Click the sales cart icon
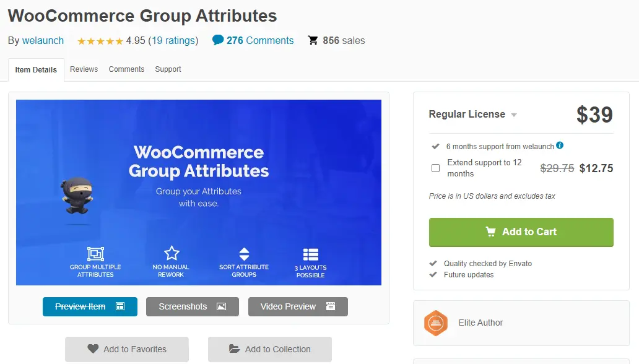The image size is (639, 364). tap(313, 40)
